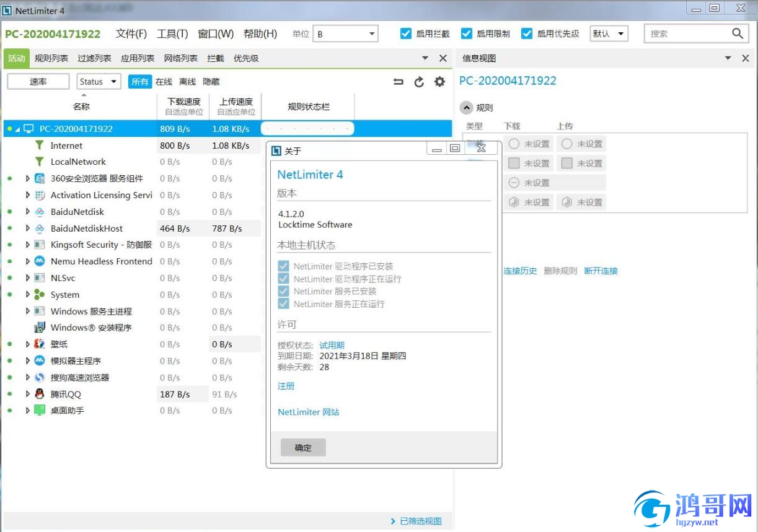
Task: Collapse the 规则 section chevron
Action: click(466, 108)
